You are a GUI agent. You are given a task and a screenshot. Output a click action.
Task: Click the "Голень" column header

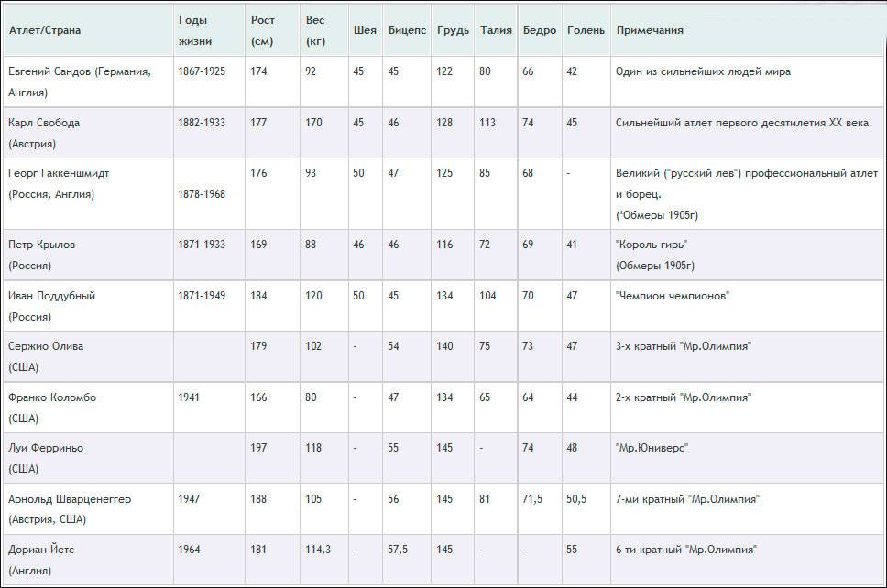click(x=586, y=30)
